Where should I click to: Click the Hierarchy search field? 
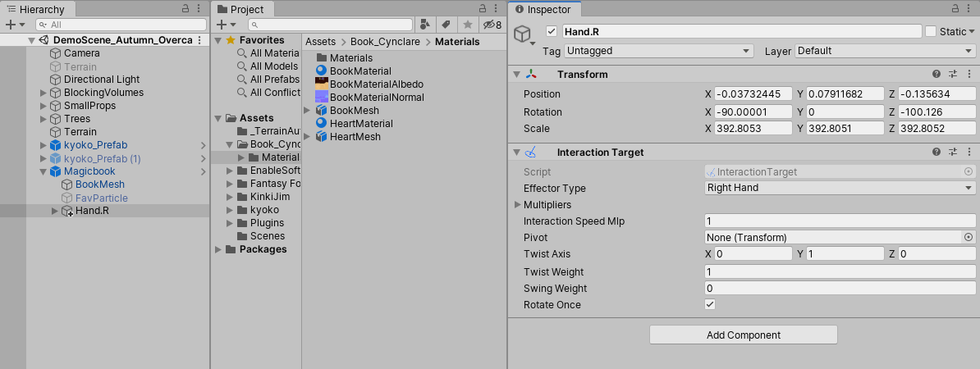[x=121, y=25]
